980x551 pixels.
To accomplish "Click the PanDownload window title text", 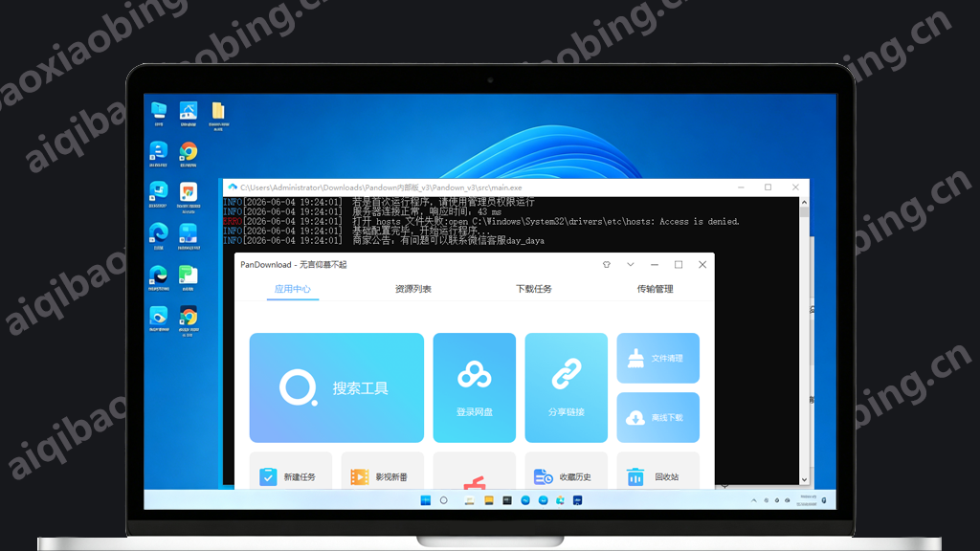I will click(x=293, y=264).
